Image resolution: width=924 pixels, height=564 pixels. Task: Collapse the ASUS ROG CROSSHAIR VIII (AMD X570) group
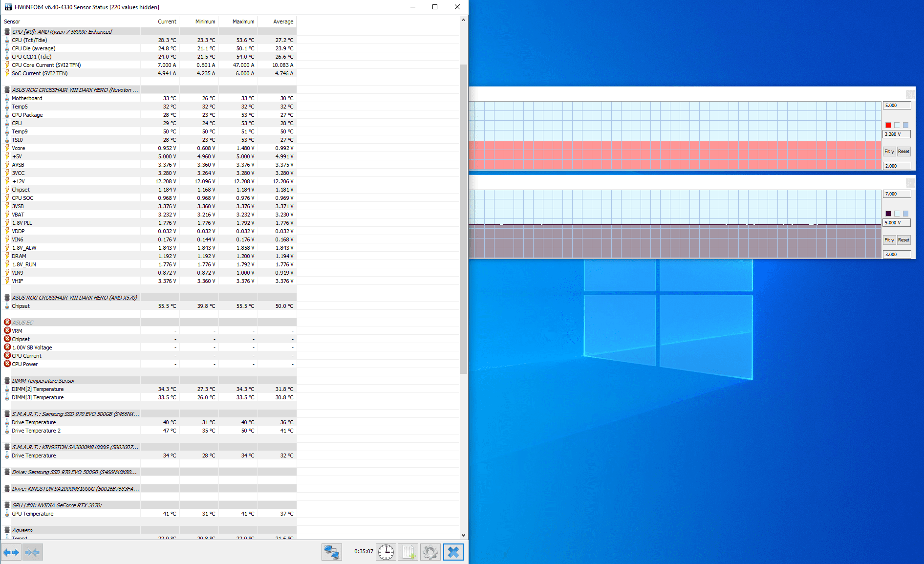(150, 298)
